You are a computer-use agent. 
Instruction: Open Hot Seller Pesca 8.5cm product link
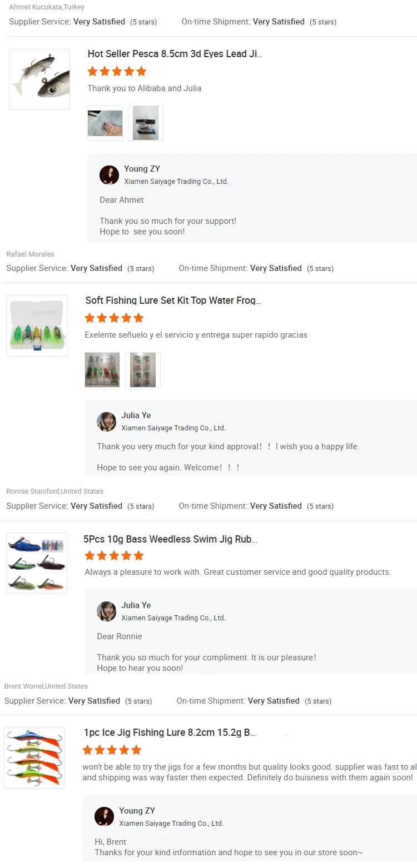coord(175,54)
